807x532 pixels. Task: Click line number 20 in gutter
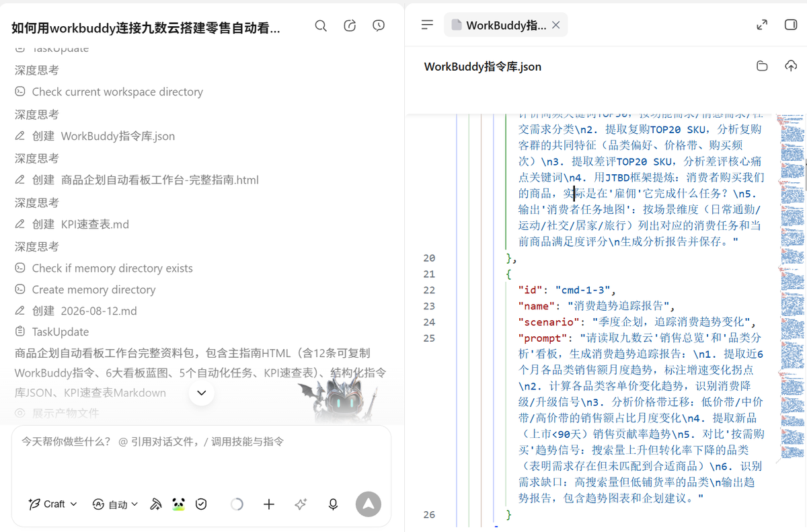[429, 258]
